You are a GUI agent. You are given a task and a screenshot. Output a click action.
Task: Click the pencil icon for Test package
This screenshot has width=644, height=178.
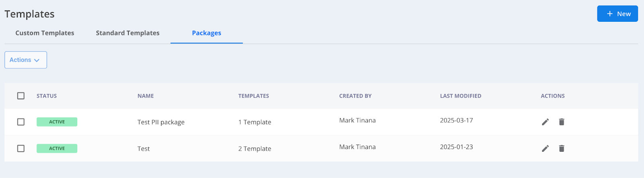[545, 149]
